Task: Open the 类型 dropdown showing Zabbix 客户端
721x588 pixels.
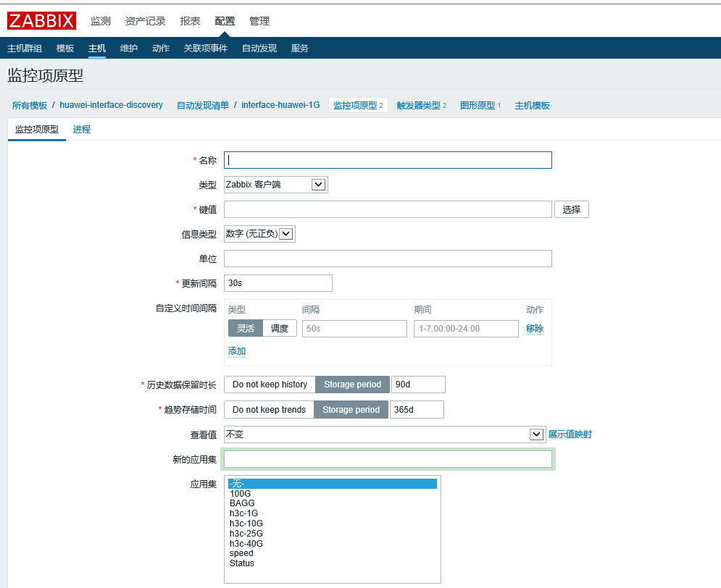Action: tap(275, 184)
